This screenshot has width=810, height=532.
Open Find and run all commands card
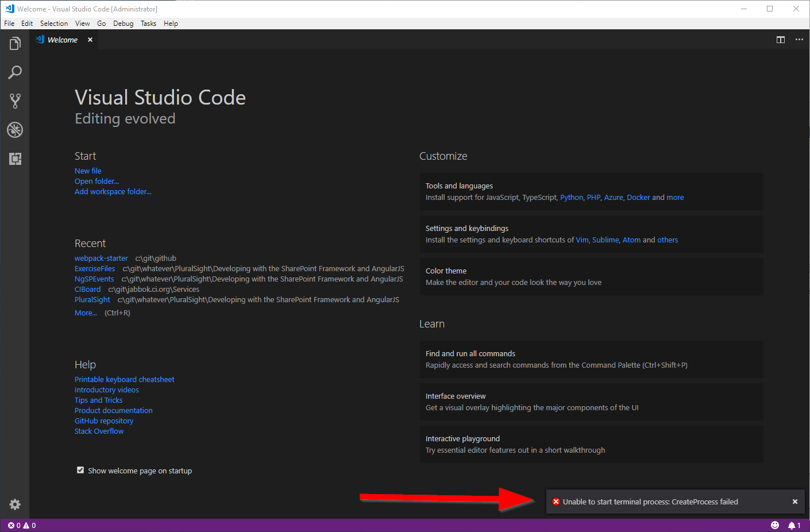tap(592, 359)
